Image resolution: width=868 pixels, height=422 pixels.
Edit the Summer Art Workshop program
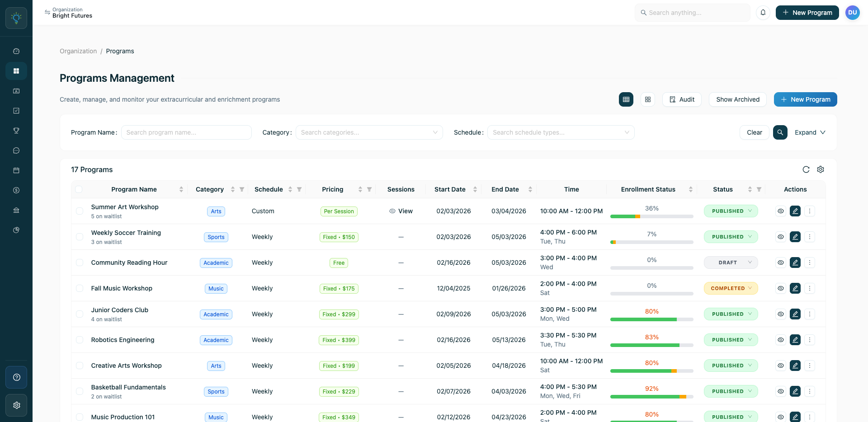click(795, 211)
